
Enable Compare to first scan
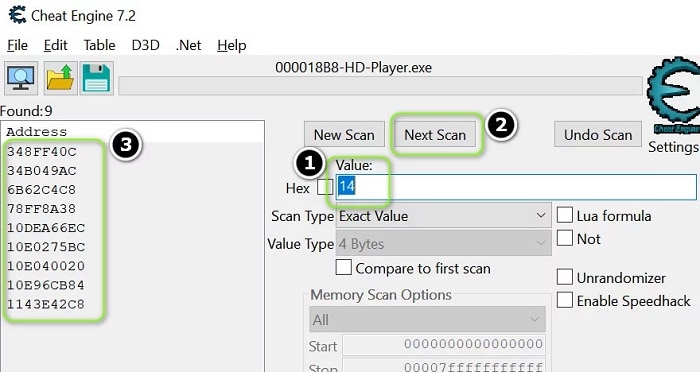[x=343, y=268]
